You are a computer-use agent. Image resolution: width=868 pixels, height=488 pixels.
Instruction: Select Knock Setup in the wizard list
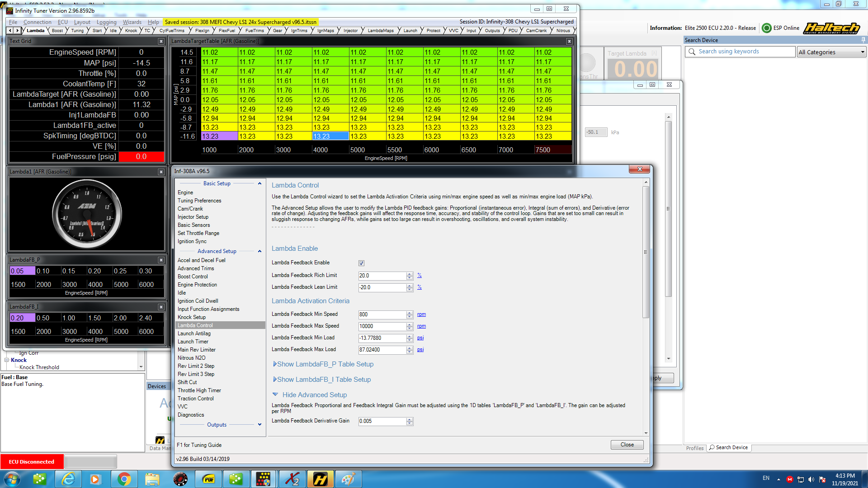pyautogui.click(x=192, y=317)
